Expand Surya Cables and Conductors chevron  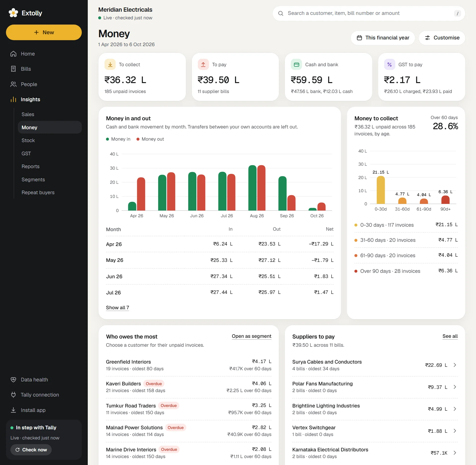click(455, 365)
